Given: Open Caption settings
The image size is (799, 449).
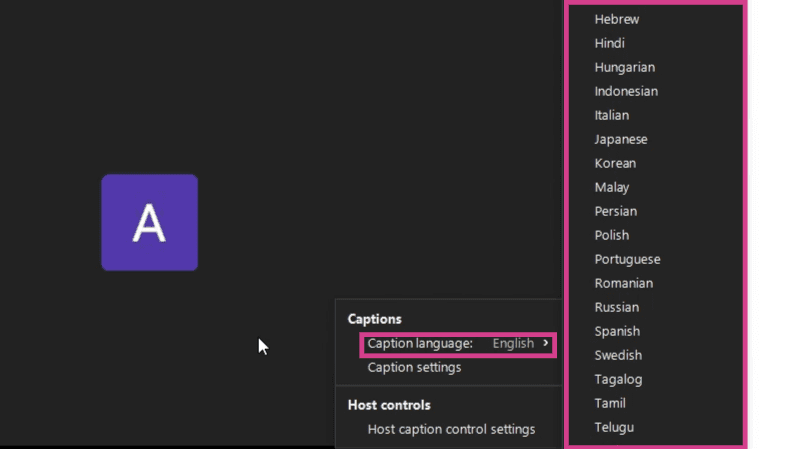Looking at the screenshot, I should (414, 367).
